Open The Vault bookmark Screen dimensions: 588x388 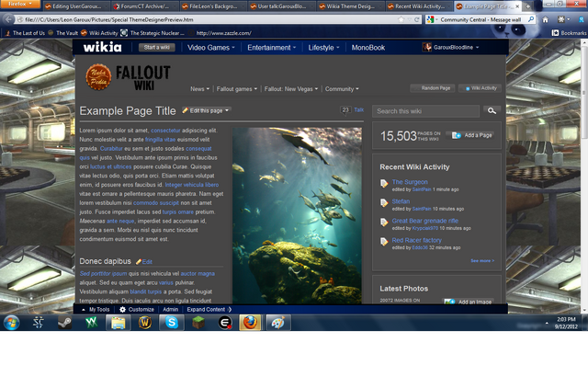[63, 33]
